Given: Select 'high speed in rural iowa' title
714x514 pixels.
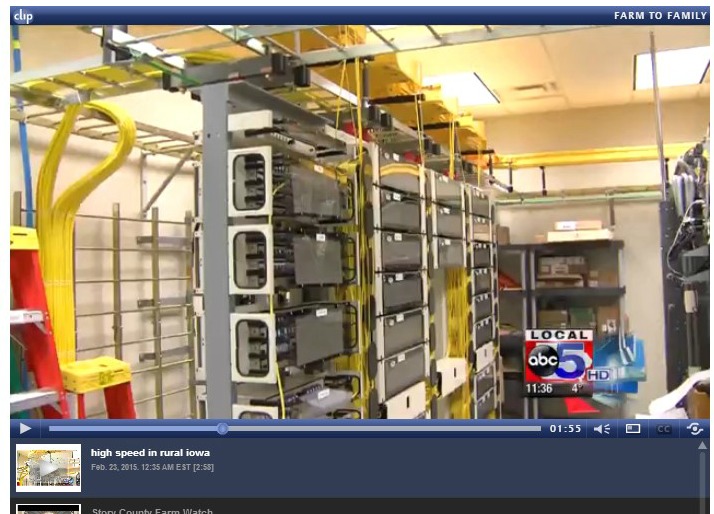Looking at the screenshot, I should pos(150,453).
